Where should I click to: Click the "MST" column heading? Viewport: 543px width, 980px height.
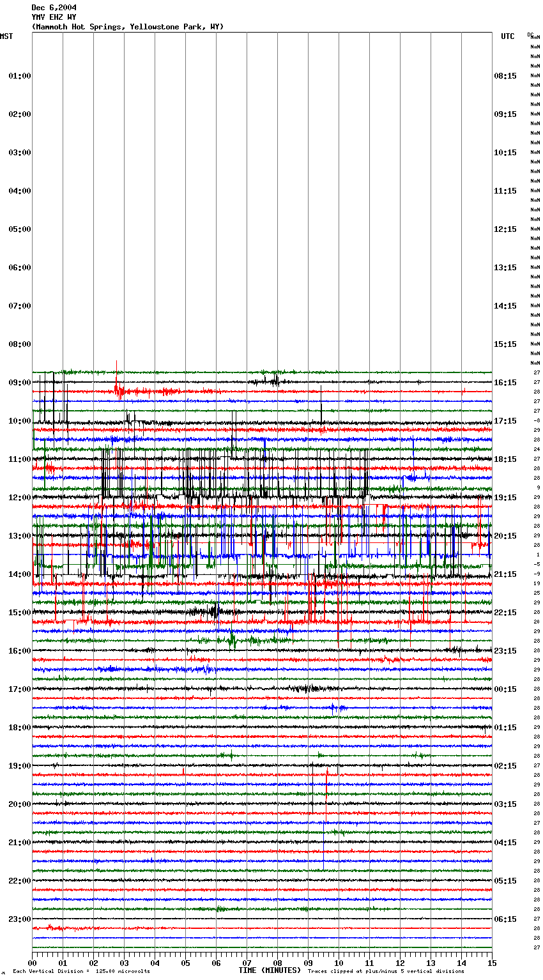point(6,36)
